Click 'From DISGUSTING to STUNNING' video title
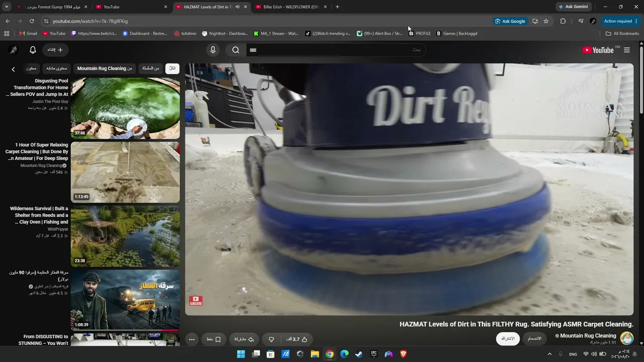Screen dimensions: 644x362 [x=43, y=340]
